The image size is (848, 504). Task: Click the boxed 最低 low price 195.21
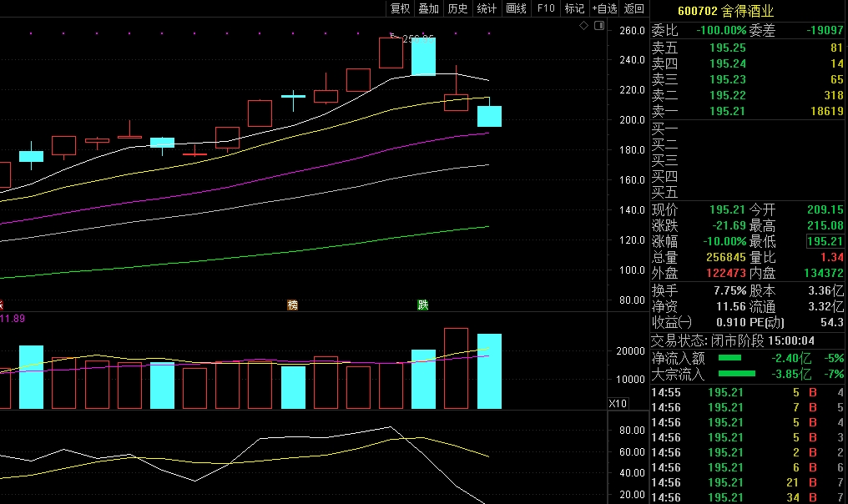tap(825, 241)
